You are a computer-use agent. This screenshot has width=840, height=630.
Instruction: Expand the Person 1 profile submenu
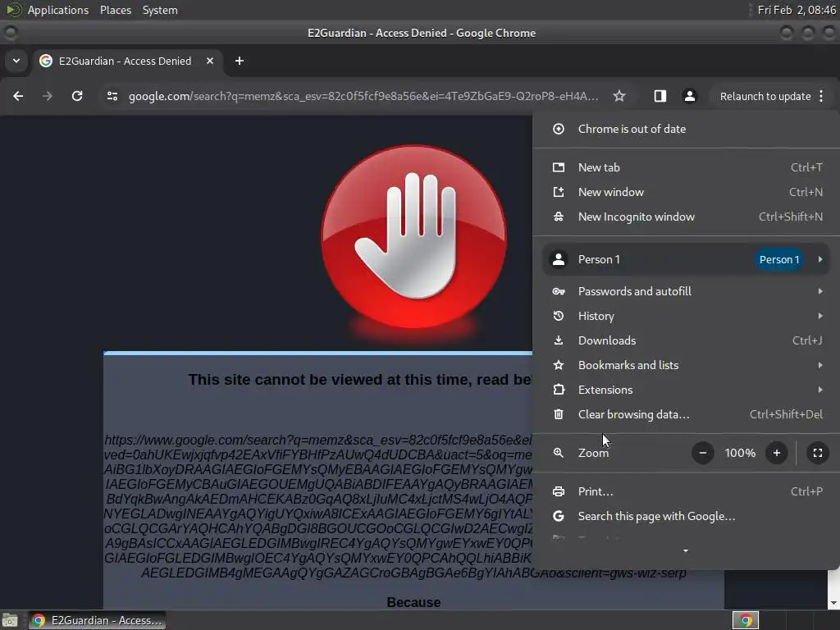pos(687,259)
